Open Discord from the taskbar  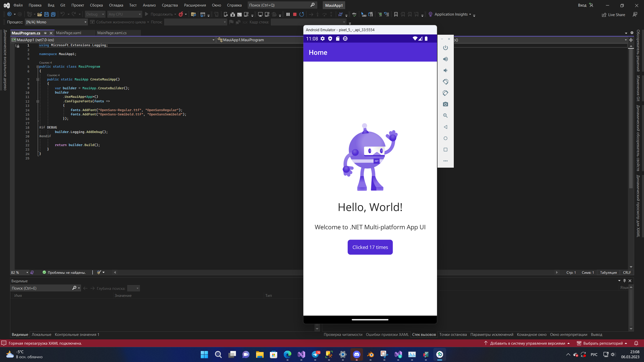(x=356, y=354)
